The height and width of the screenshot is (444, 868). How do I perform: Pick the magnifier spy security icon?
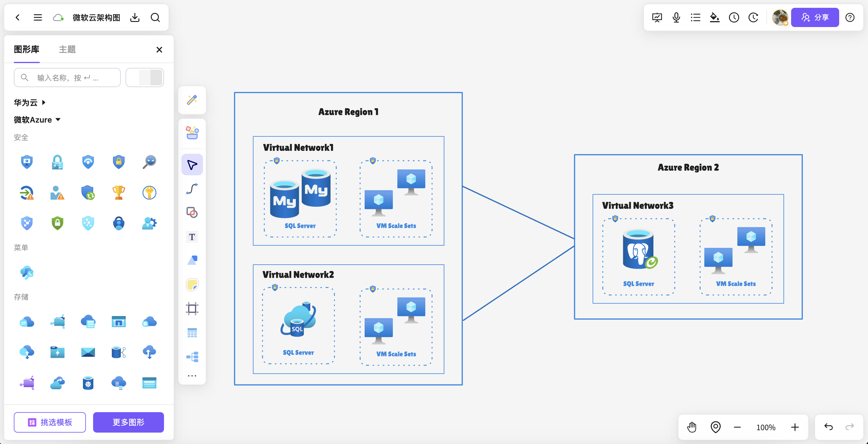[x=149, y=162]
